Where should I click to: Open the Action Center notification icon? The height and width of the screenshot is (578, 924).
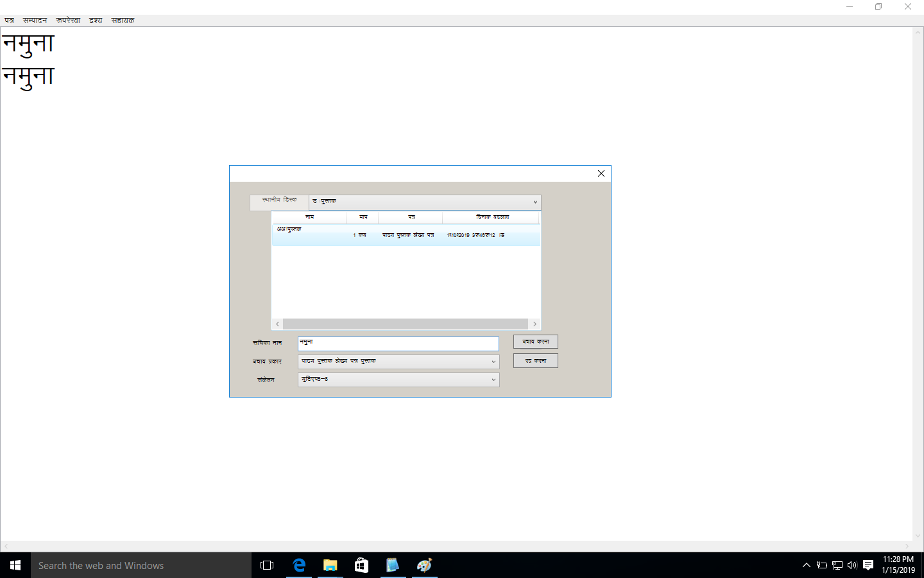click(868, 565)
